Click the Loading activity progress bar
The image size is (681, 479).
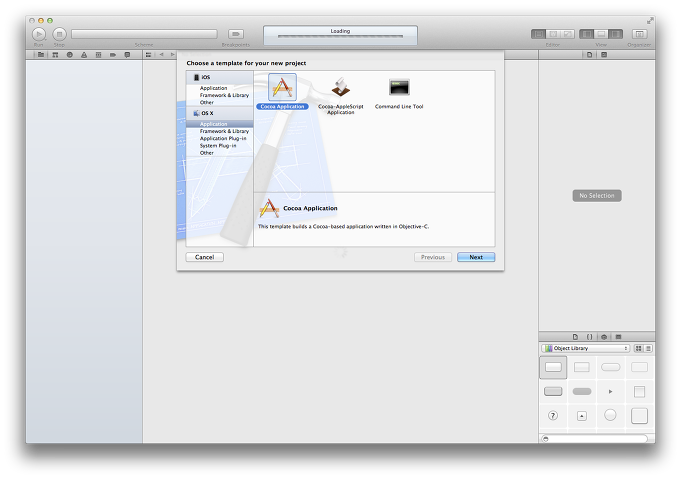point(340,36)
